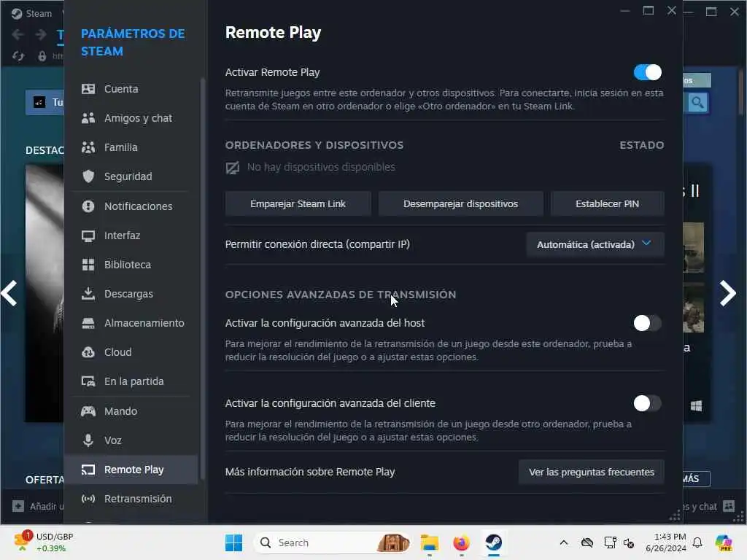
Task: Click the Amigos y chat people icon
Action: pos(88,118)
